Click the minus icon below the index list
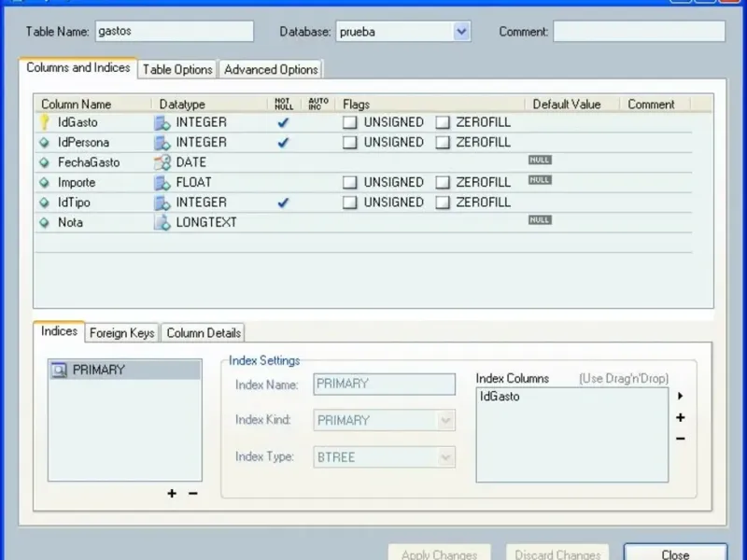Image resolution: width=747 pixels, height=560 pixels. [193, 493]
